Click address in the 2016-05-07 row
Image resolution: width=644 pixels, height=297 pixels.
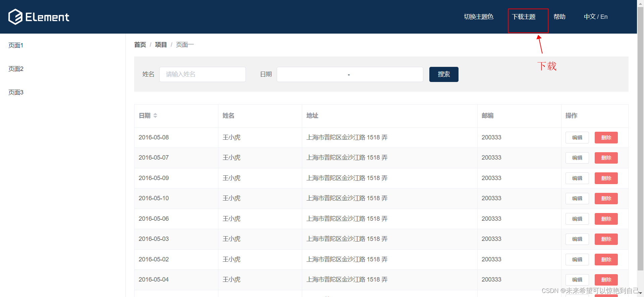tap(347, 158)
